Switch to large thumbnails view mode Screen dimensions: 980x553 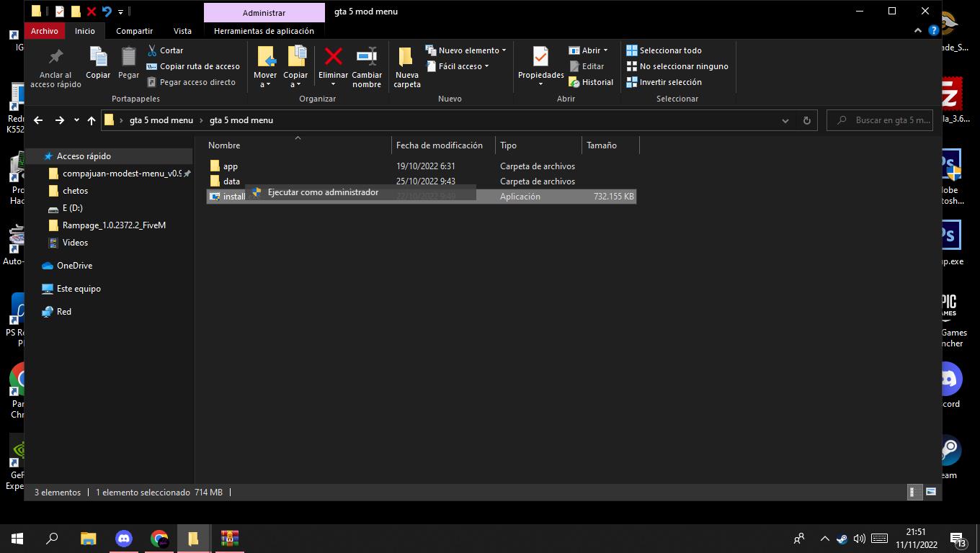tap(931, 492)
